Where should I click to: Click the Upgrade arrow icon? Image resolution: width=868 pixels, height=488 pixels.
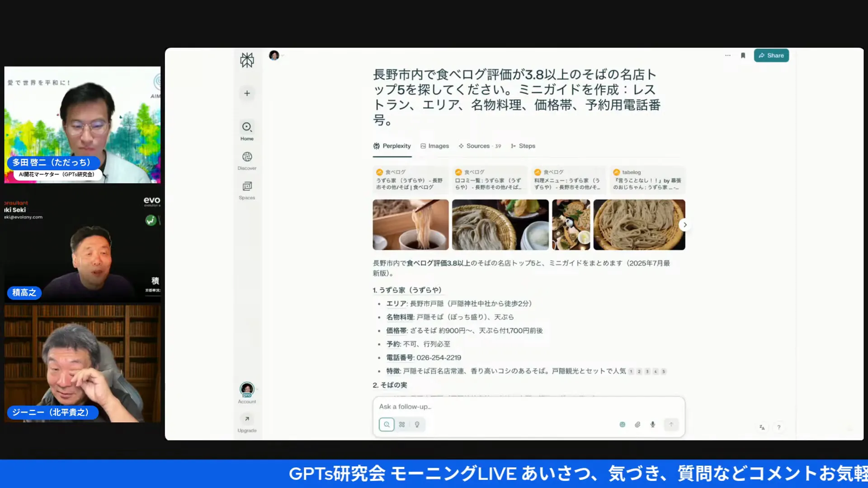247,419
